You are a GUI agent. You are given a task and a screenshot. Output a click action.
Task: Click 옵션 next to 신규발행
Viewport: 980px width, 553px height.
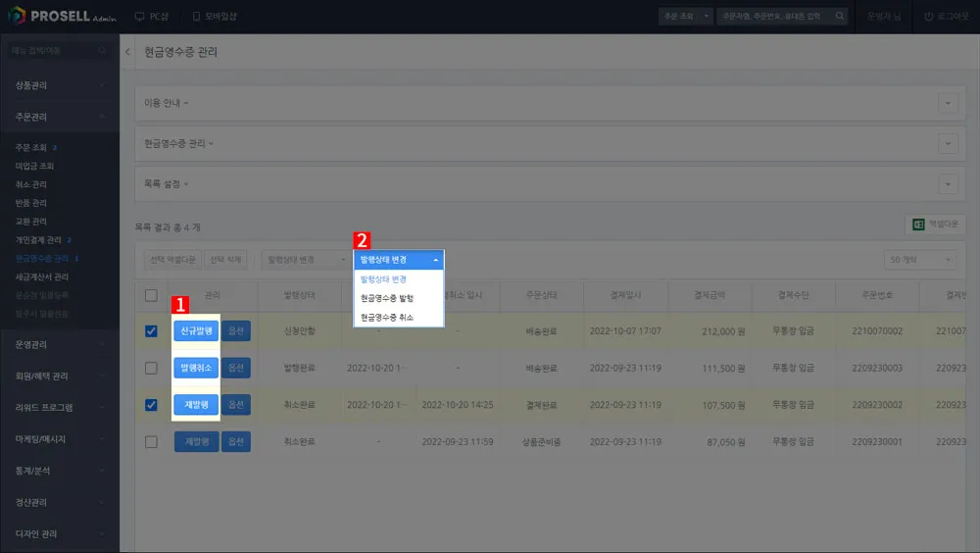coord(236,331)
